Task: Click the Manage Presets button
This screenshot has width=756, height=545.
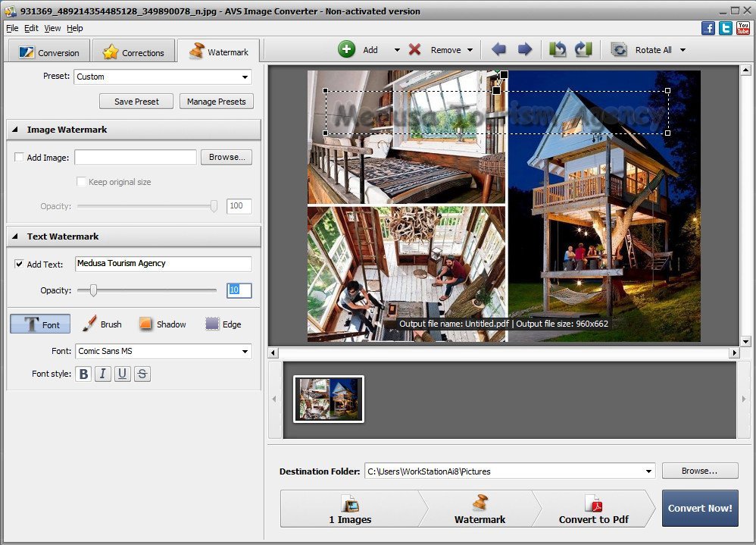Action: coord(216,101)
